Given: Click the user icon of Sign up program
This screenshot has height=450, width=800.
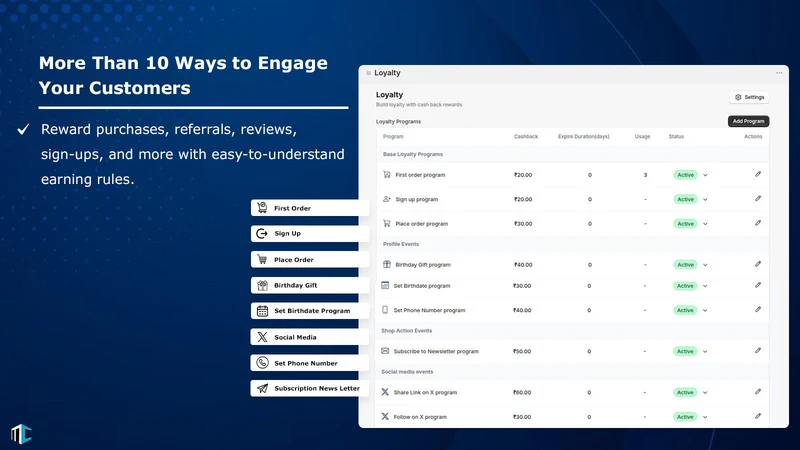Looking at the screenshot, I should coord(387,199).
